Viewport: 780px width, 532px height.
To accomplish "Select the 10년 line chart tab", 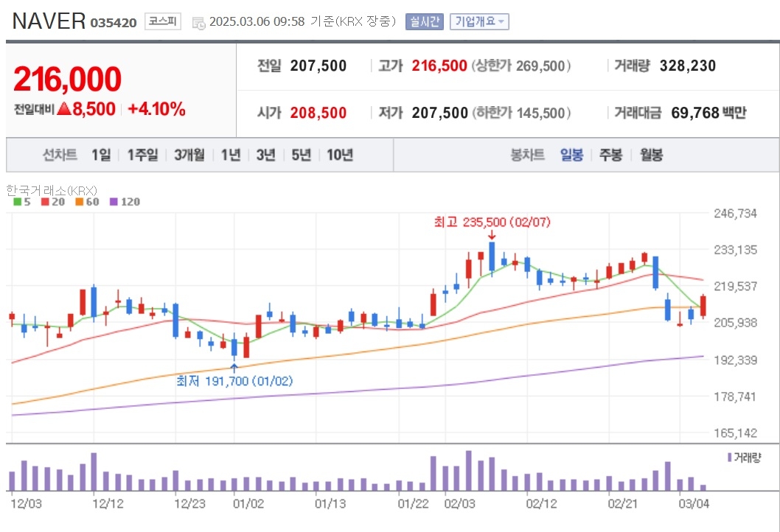I will 340,155.
